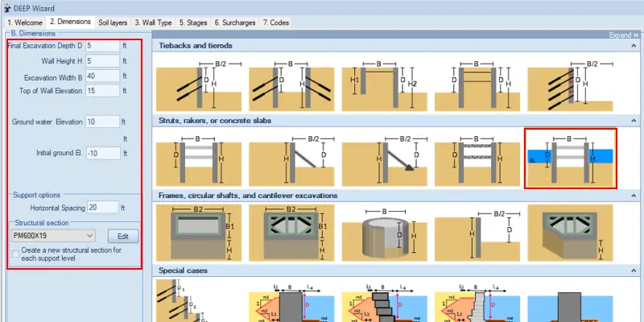Select last special case wall in water
Screen dimensions: 644x322
tap(570, 306)
